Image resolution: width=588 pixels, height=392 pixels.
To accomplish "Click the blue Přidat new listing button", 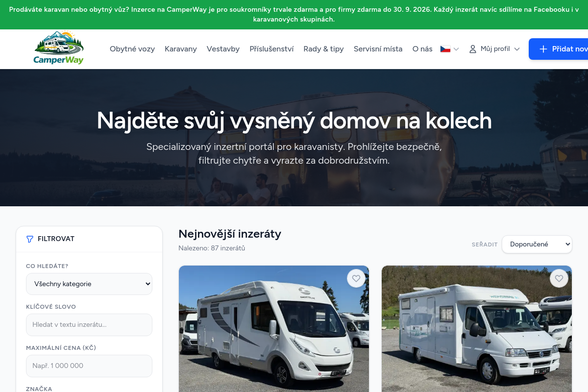I will pyautogui.click(x=558, y=49).
